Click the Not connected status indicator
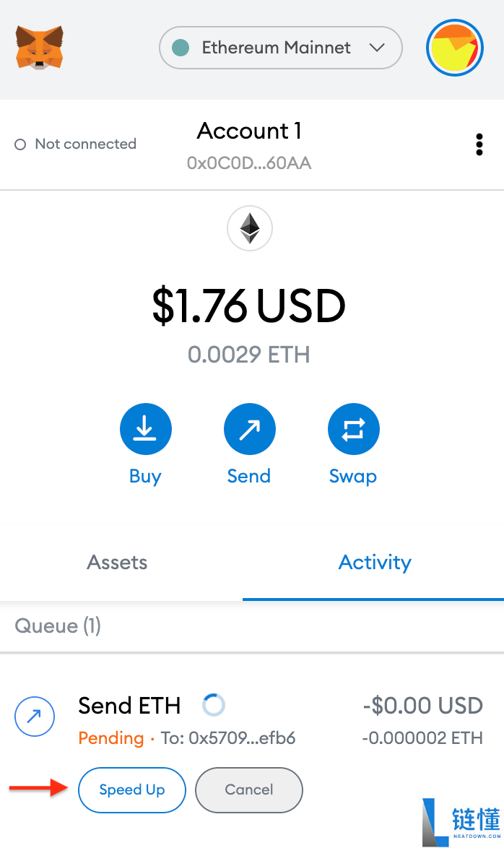 [x=76, y=144]
